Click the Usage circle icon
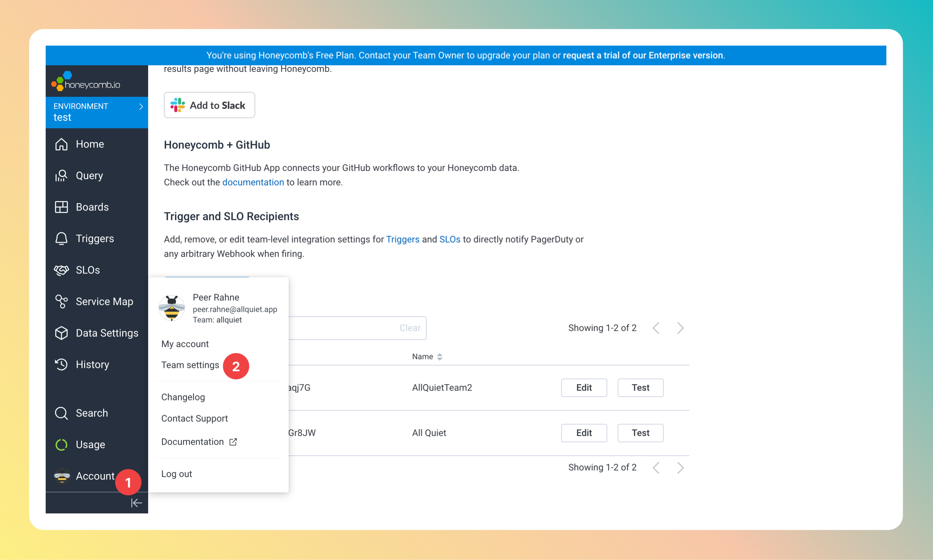The image size is (933, 560). pos(61,444)
